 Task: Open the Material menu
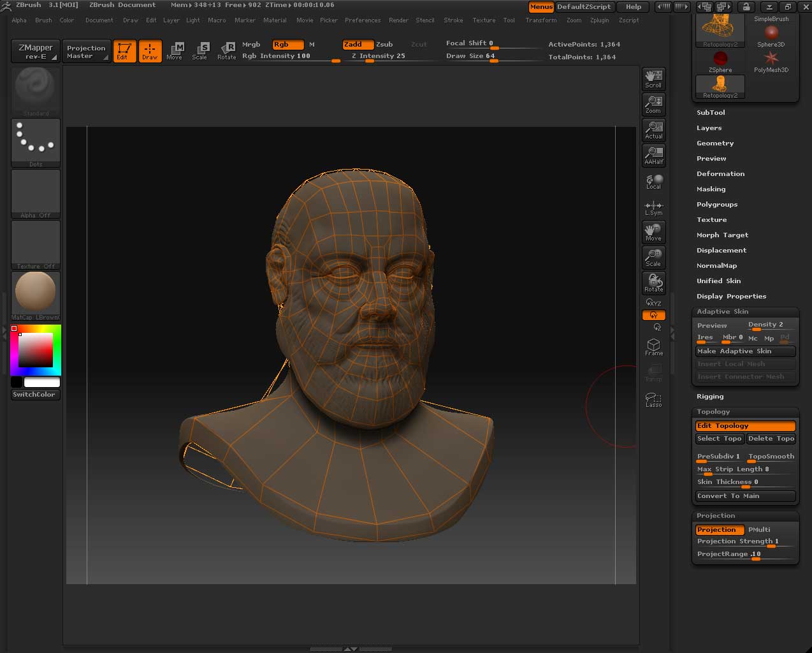pos(275,20)
